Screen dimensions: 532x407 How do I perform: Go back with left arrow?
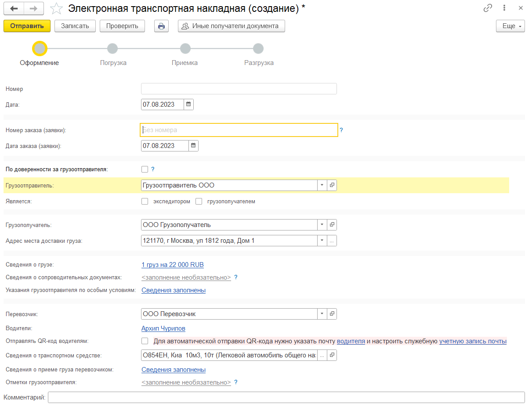[x=14, y=8]
